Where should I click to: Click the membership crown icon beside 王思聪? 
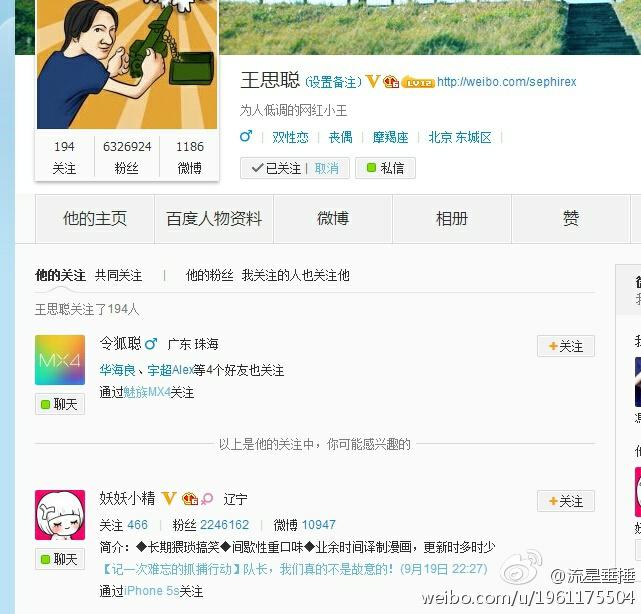(x=391, y=81)
